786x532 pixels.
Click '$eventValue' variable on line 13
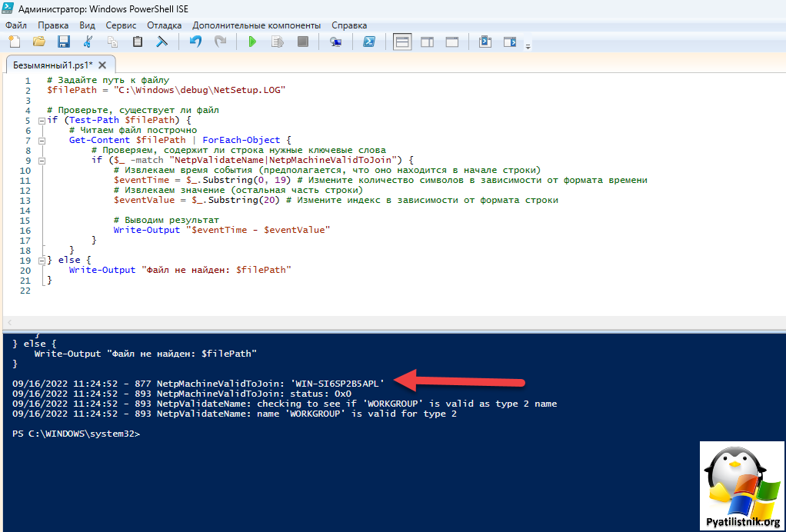144,201
